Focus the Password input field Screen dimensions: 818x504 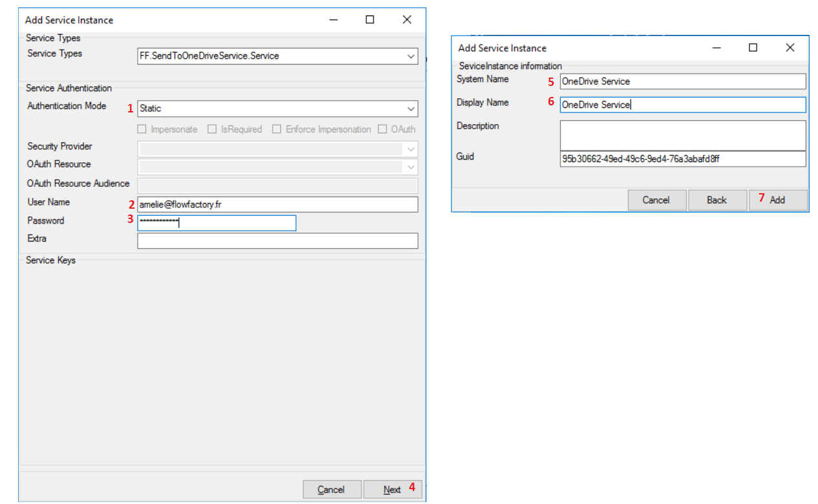tap(217, 223)
